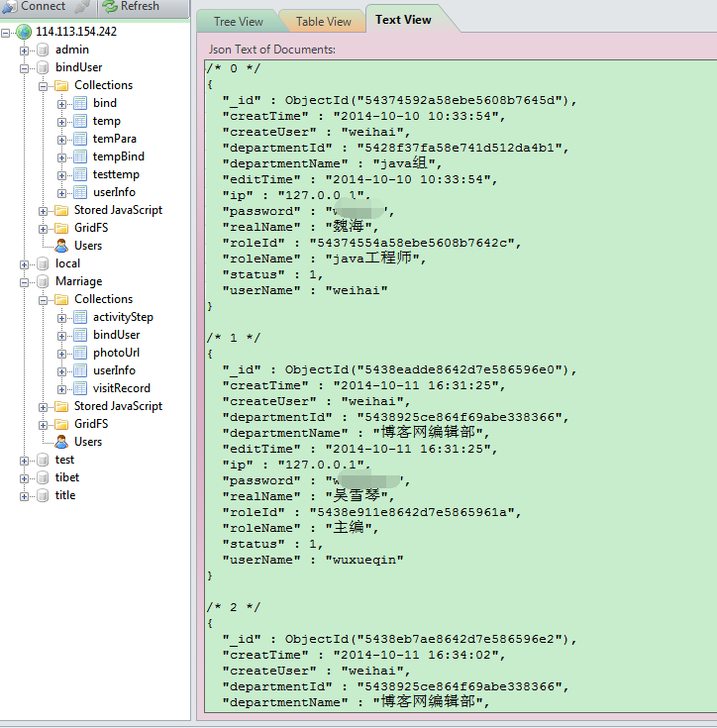Select userInfo collection under Marriage database

[114, 370]
